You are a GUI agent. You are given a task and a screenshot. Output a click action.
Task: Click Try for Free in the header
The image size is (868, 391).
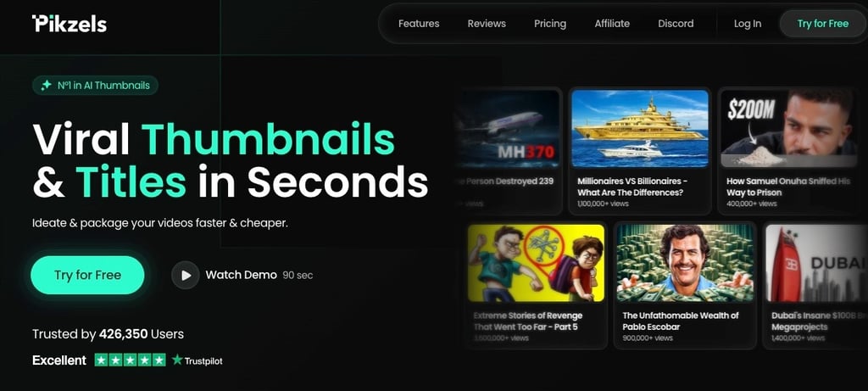822,24
